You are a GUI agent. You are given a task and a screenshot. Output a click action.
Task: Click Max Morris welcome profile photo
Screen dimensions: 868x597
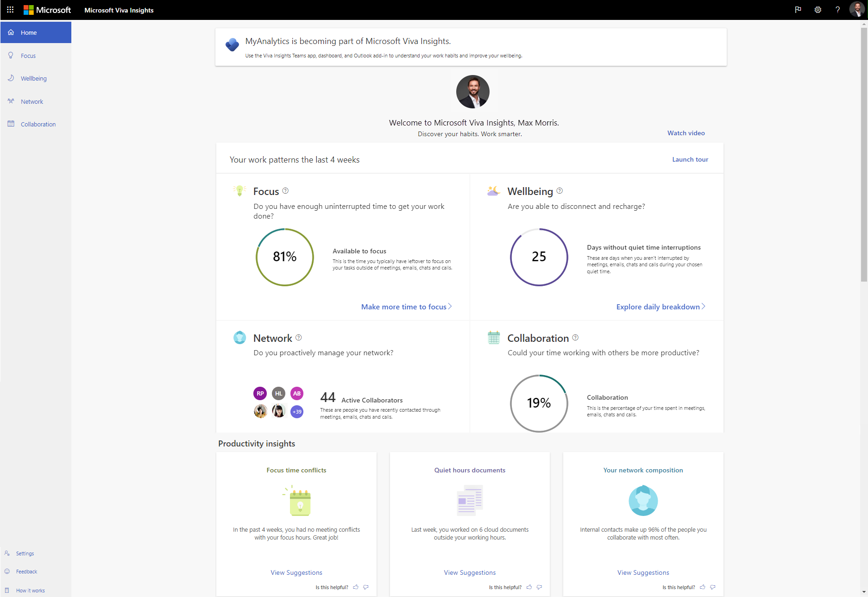pos(473,92)
